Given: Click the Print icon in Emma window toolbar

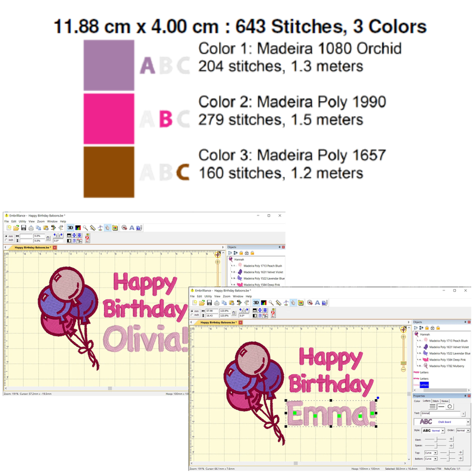Looking at the screenshot, I should [217, 303].
